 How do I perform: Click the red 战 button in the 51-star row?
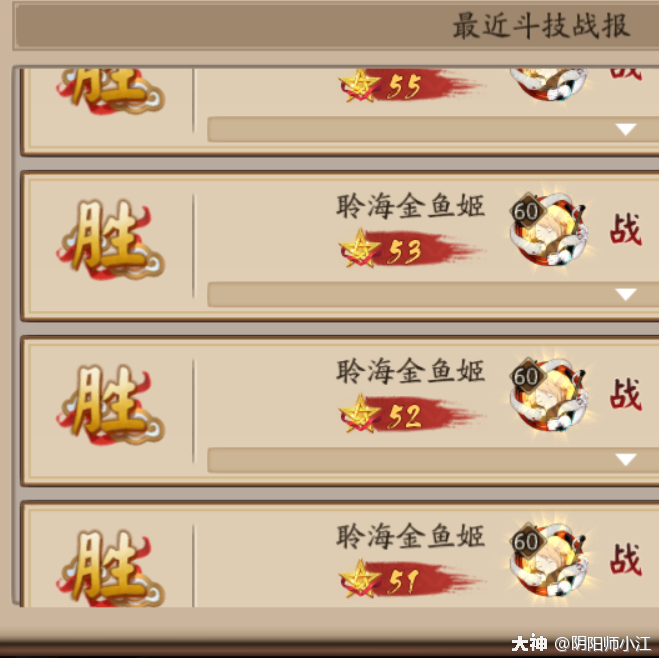click(626, 559)
